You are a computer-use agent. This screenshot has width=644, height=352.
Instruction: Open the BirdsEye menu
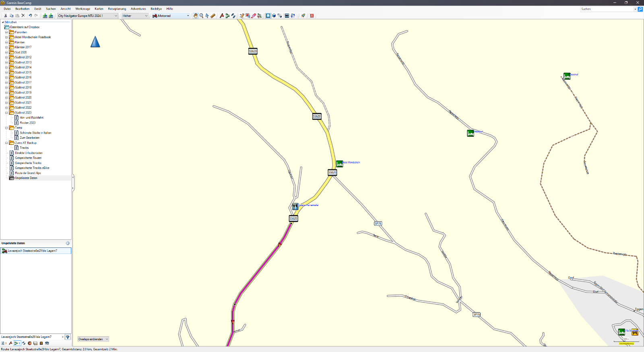click(x=156, y=9)
